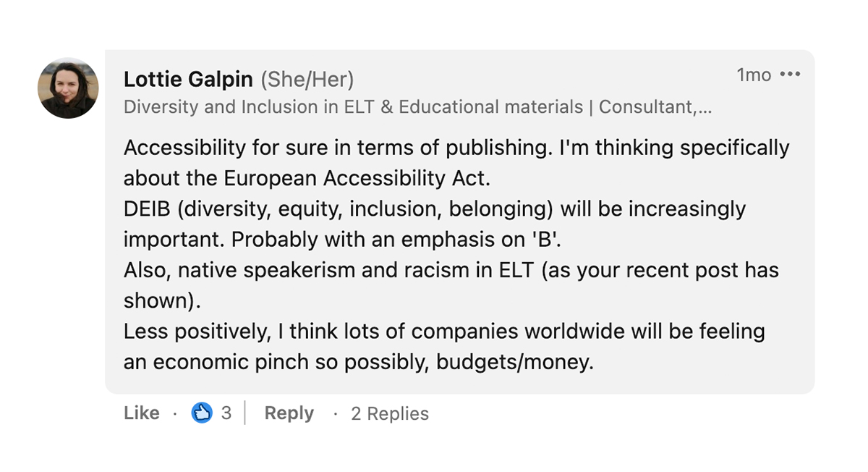This screenshot has width=868, height=472.
Task: Click the 1mo timestamp
Action: tap(754, 75)
